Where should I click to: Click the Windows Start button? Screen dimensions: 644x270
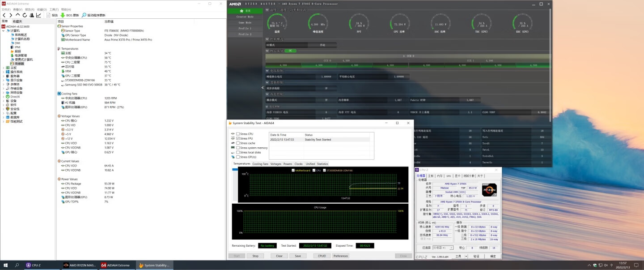pyautogui.click(x=5, y=265)
